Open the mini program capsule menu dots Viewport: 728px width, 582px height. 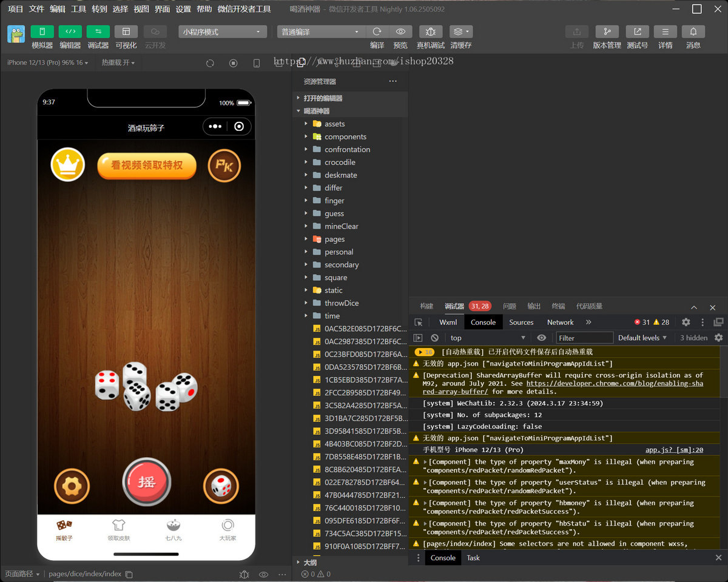tap(215, 127)
